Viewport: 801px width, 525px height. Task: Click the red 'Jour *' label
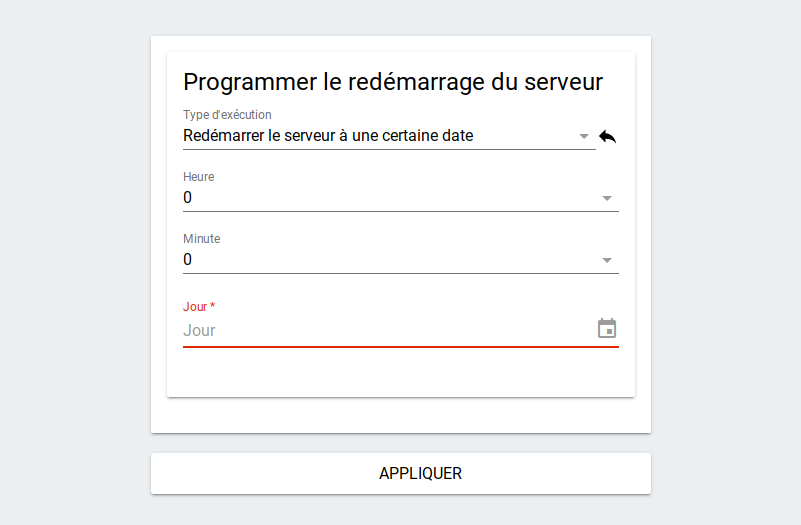coord(199,306)
